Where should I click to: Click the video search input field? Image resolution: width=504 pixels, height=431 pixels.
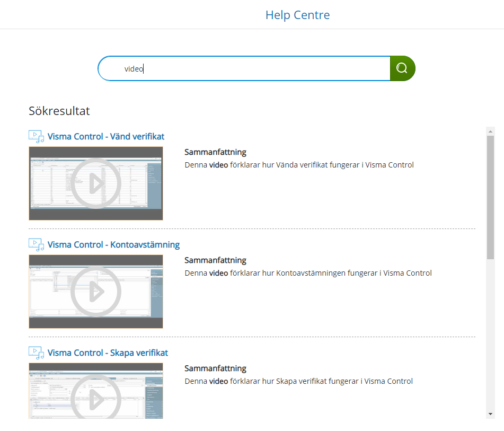pyautogui.click(x=244, y=68)
